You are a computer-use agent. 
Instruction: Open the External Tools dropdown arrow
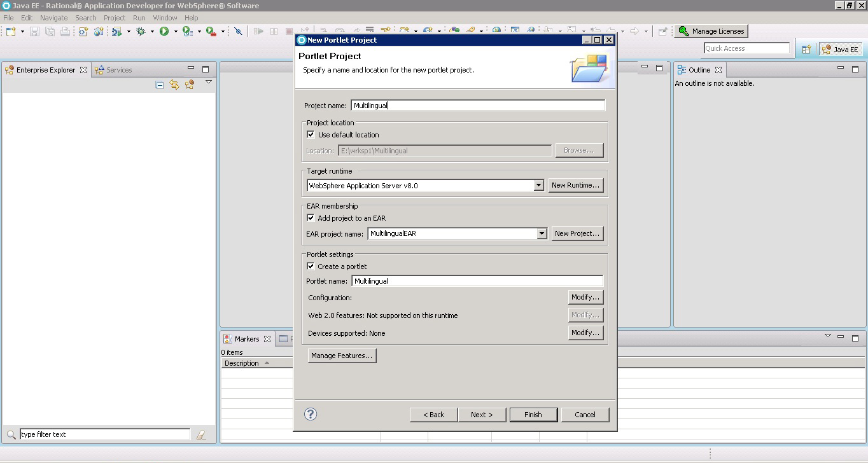pyautogui.click(x=223, y=31)
